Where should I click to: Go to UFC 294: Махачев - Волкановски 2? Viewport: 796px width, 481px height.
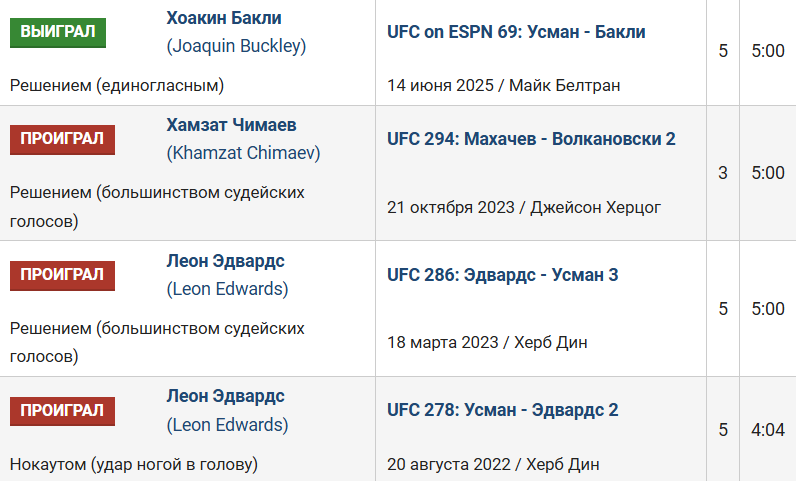pyautogui.click(x=531, y=139)
